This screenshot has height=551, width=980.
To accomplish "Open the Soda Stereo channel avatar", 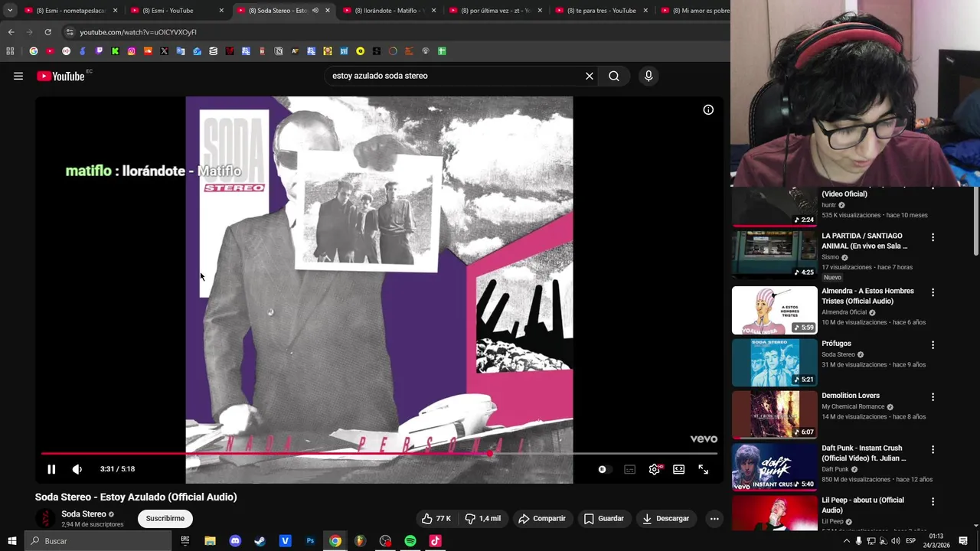I will coord(45,518).
